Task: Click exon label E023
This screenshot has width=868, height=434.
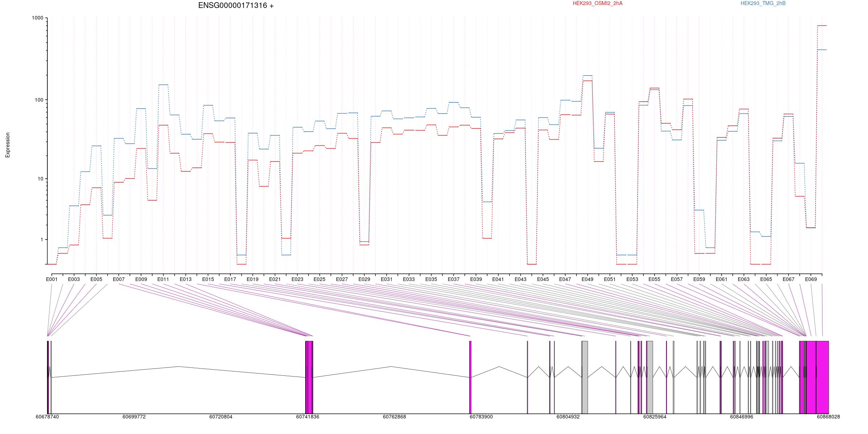Action: [x=297, y=279]
